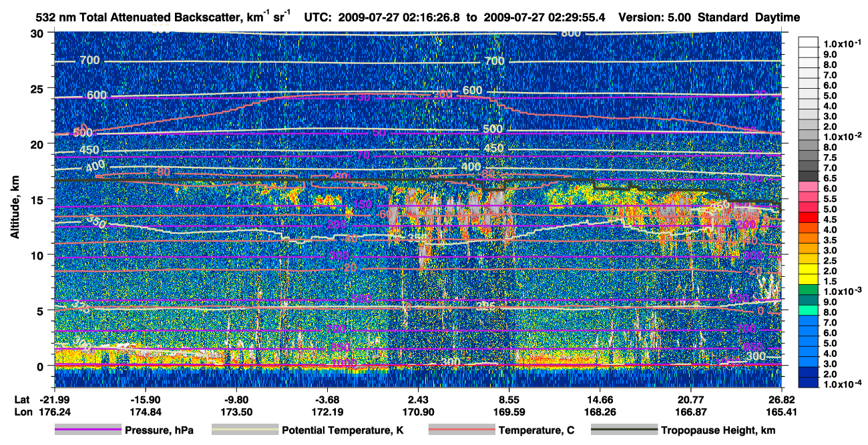Select the 'Potential Temperature, K' legend label

pyautogui.click(x=343, y=431)
